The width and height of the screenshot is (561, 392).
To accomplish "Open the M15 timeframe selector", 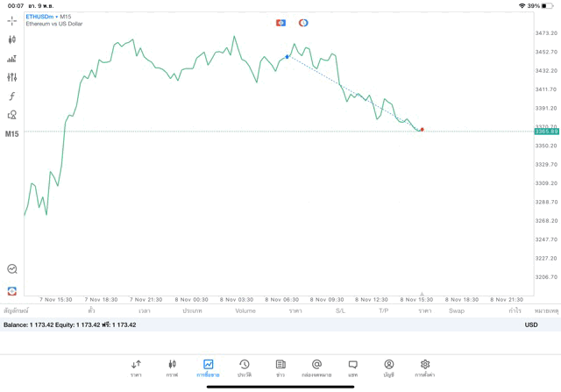I will pos(11,134).
